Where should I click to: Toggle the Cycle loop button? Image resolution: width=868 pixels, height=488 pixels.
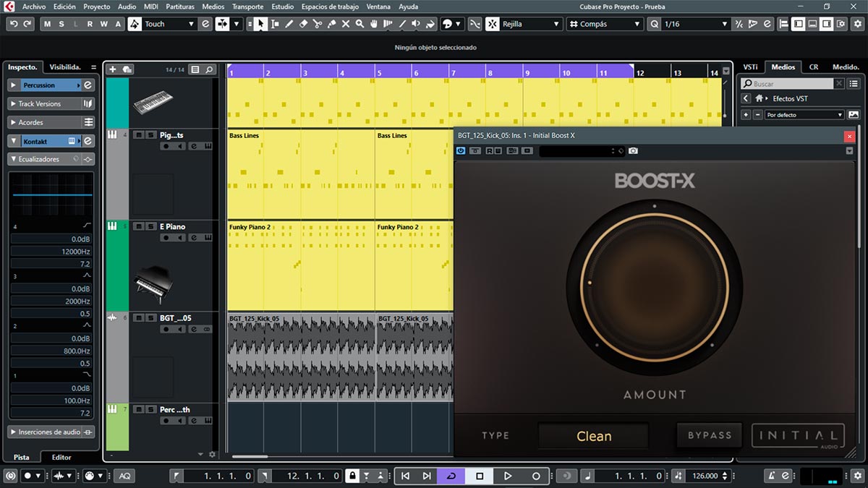[x=451, y=476]
